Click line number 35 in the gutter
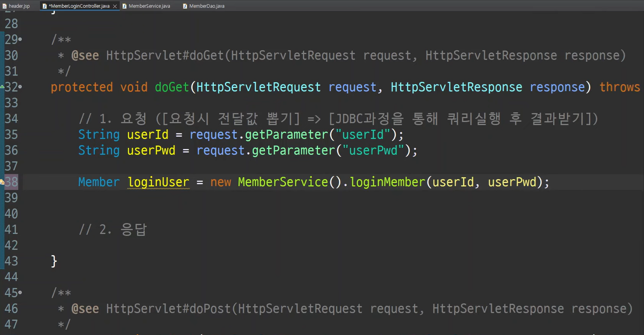Image resolution: width=644 pixels, height=335 pixels. point(11,135)
